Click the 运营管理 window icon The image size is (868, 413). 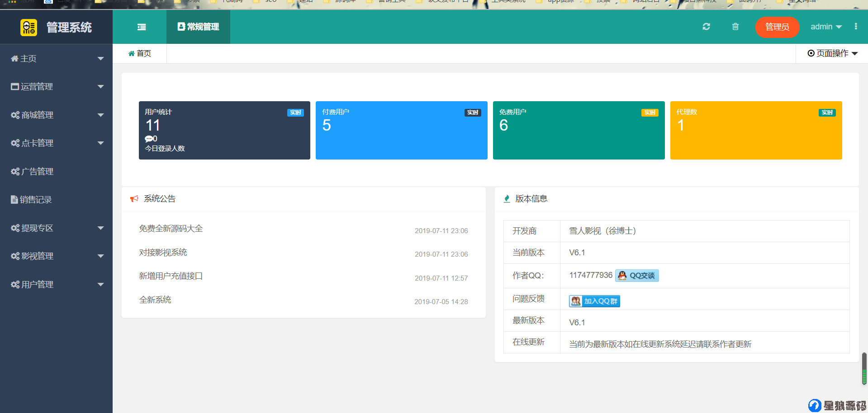click(15, 87)
